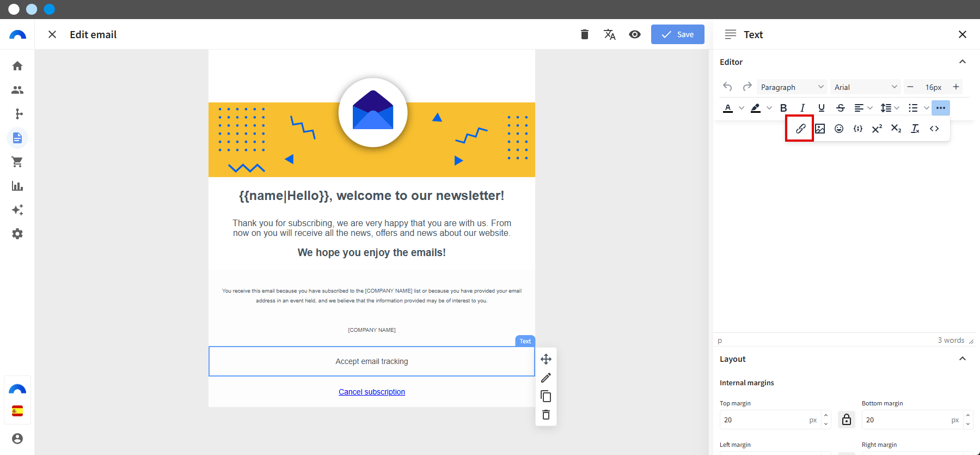
Task: Undo last edit in editor
Action: pyautogui.click(x=727, y=87)
